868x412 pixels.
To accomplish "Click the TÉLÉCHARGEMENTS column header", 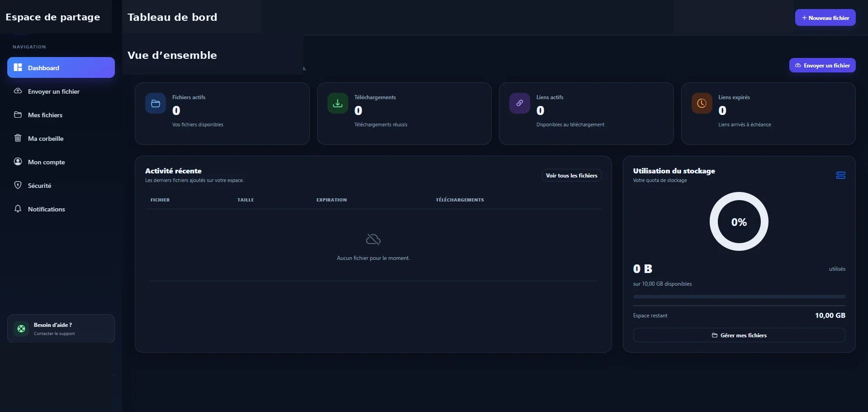I will pyautogui.click(x=460, y=200).
